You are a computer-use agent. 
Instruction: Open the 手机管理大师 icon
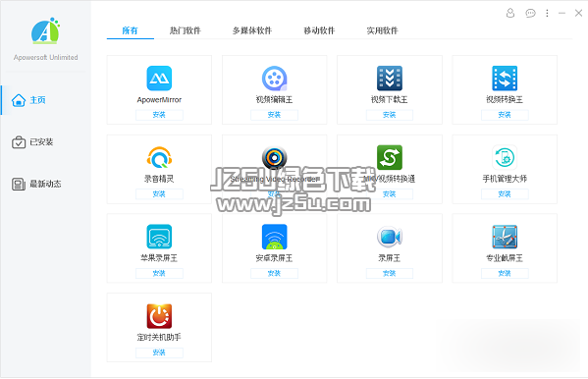pyautogui.click(x=505, y=157)
